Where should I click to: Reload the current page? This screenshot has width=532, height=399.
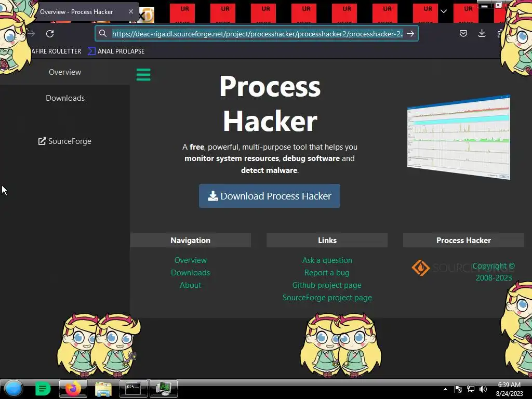pos(50,34)
